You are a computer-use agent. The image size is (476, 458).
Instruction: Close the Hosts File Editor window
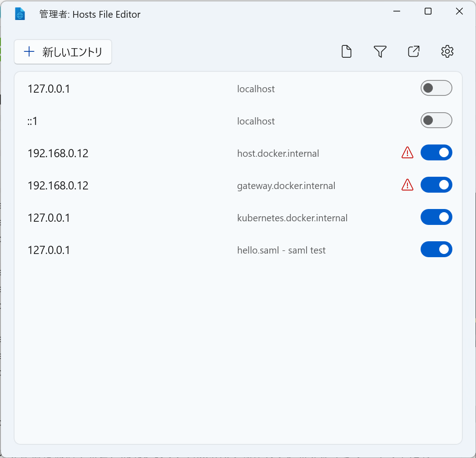459,11
